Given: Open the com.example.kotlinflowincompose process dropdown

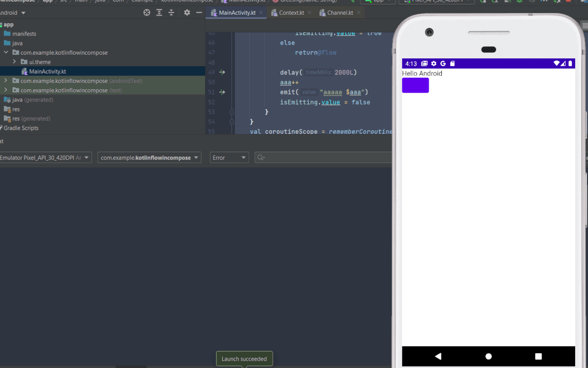Looking at the screenshot, I should click(x=149, y=158).
